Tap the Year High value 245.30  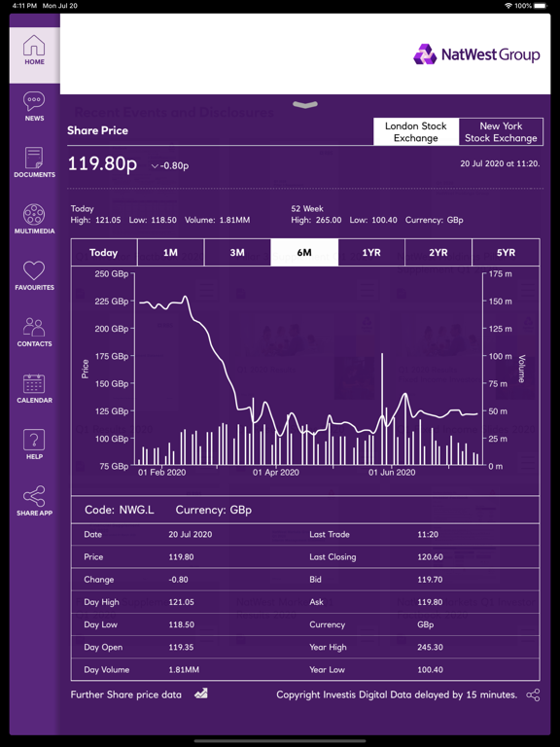(x=430, y=647)
